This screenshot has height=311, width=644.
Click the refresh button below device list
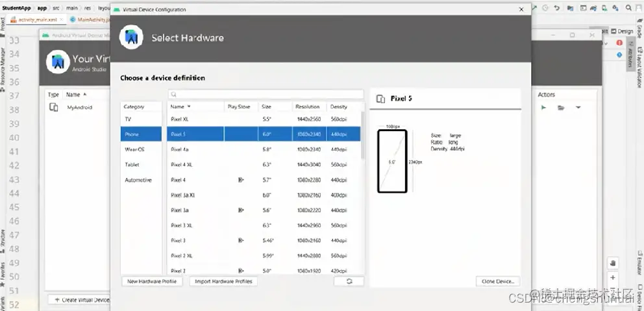(349, 281)
